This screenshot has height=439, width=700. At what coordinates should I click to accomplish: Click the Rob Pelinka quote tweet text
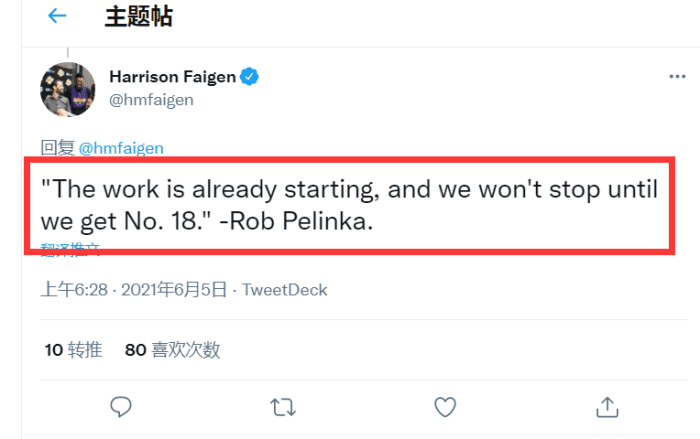pyautogui.click(x=346, y=204)
